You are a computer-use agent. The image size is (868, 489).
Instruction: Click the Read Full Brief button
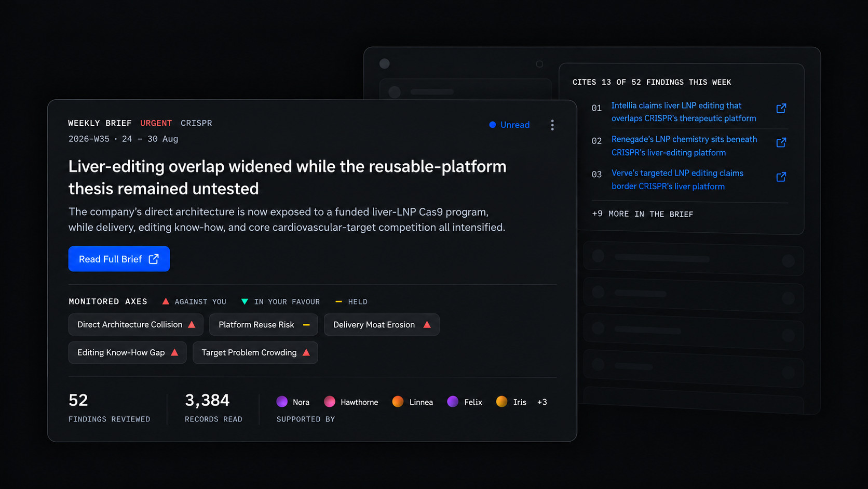click(x=119, y=259)
